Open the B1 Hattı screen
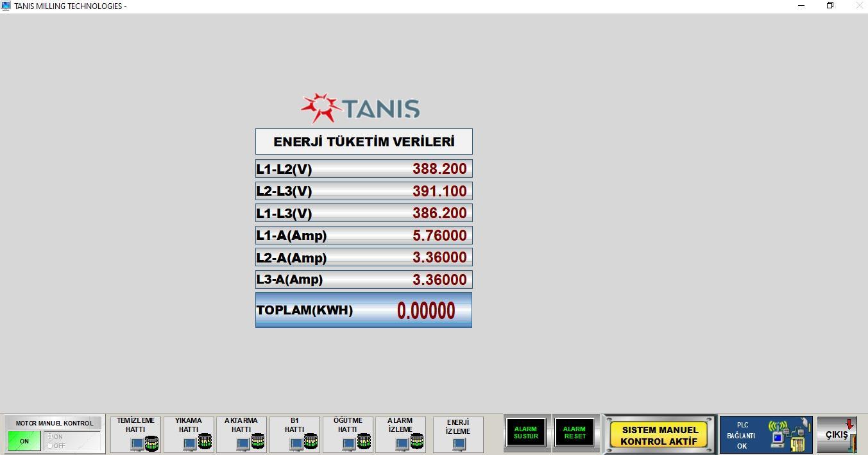This screenshot has width=868, height=455. 294,434
